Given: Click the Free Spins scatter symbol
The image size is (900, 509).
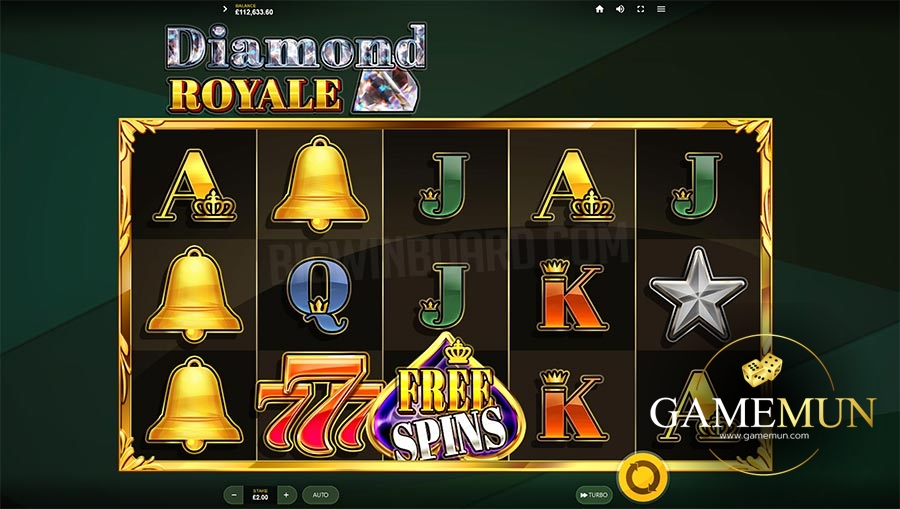Looking at the screenshot, I should pos(446,399).
